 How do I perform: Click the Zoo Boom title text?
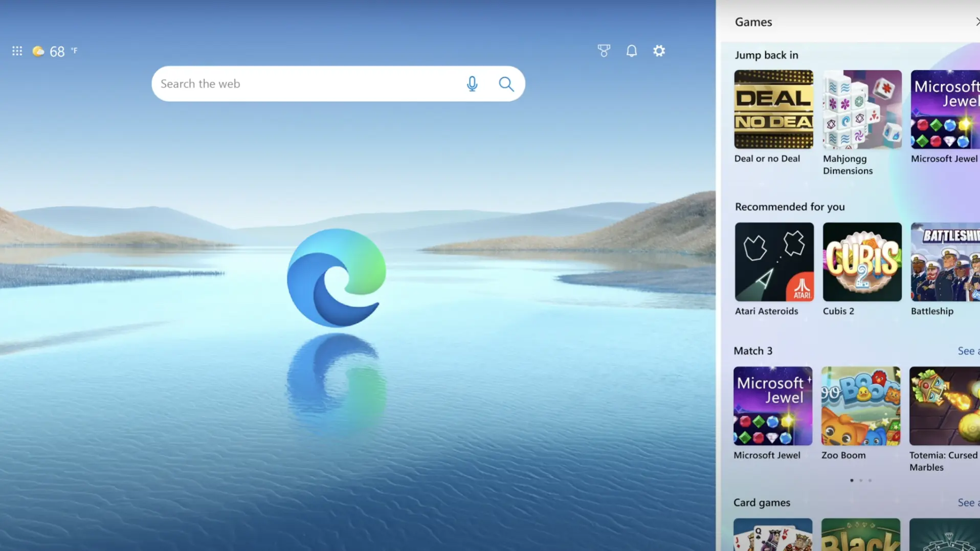click(x=843, y=455)
